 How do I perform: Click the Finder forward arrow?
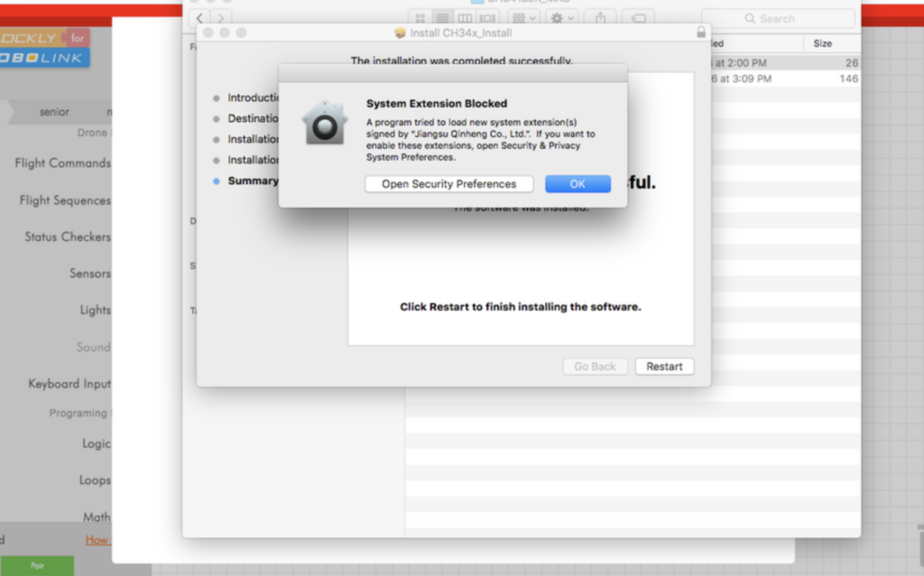point(221,18)
